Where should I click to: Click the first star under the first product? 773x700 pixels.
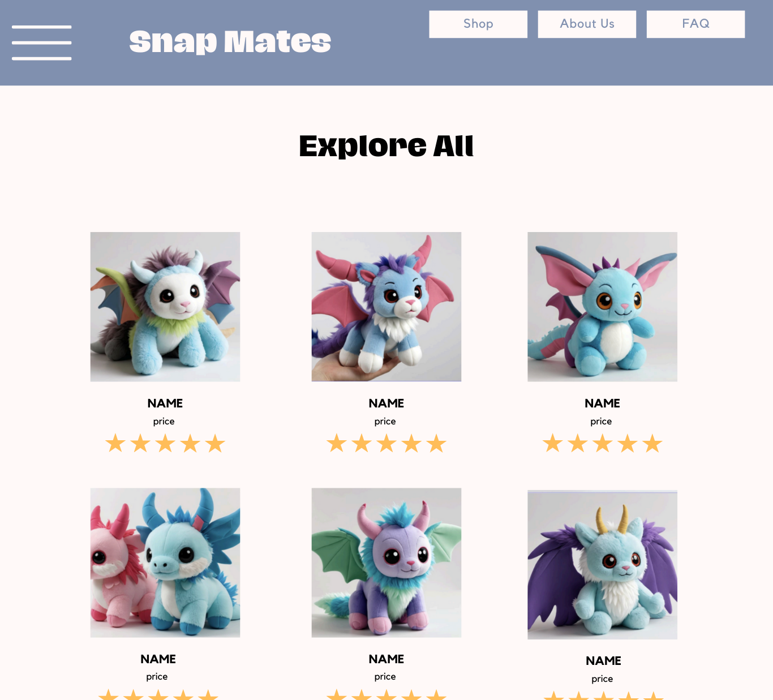click(x=115, y=443)
